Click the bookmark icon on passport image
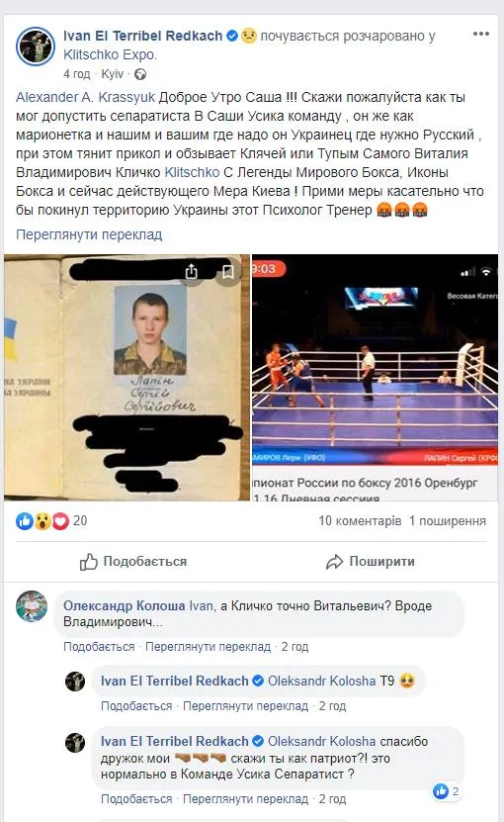The width and height of the screenshot is (504, 822). pyautogui.click(x=228, y=271)
